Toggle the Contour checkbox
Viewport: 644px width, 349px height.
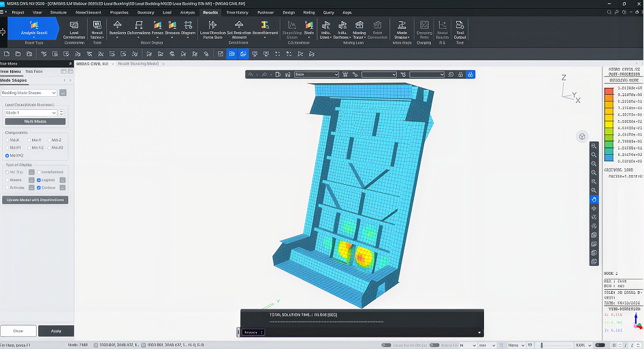(39, 188)
